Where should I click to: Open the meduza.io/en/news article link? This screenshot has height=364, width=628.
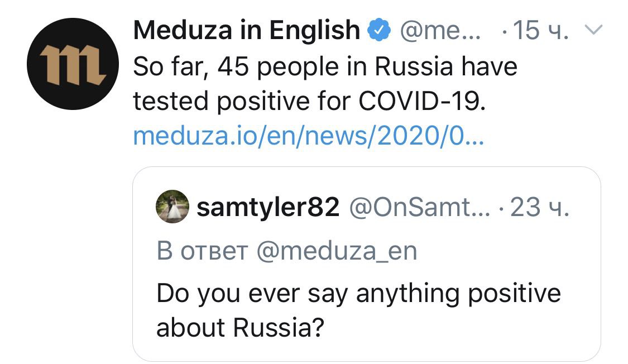(x=308, y=136)
